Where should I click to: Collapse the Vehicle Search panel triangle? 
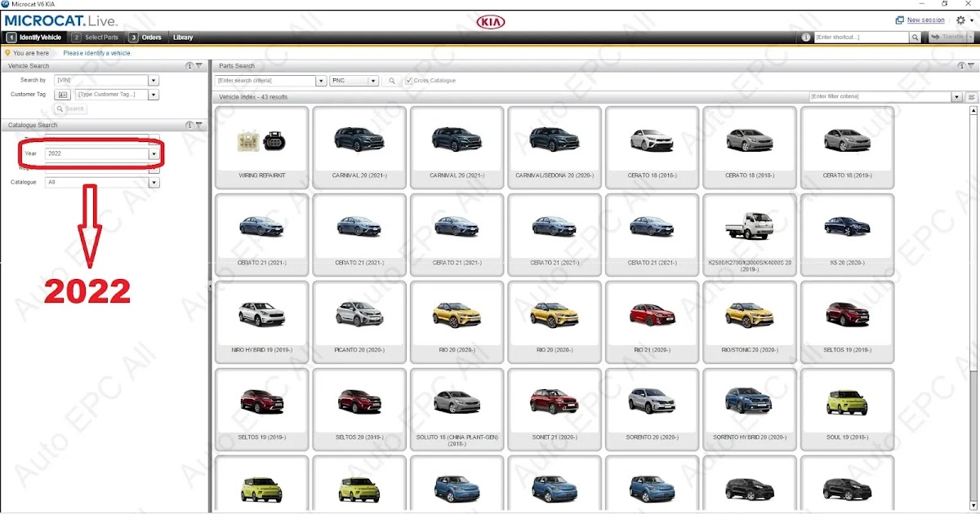[199, 66]
